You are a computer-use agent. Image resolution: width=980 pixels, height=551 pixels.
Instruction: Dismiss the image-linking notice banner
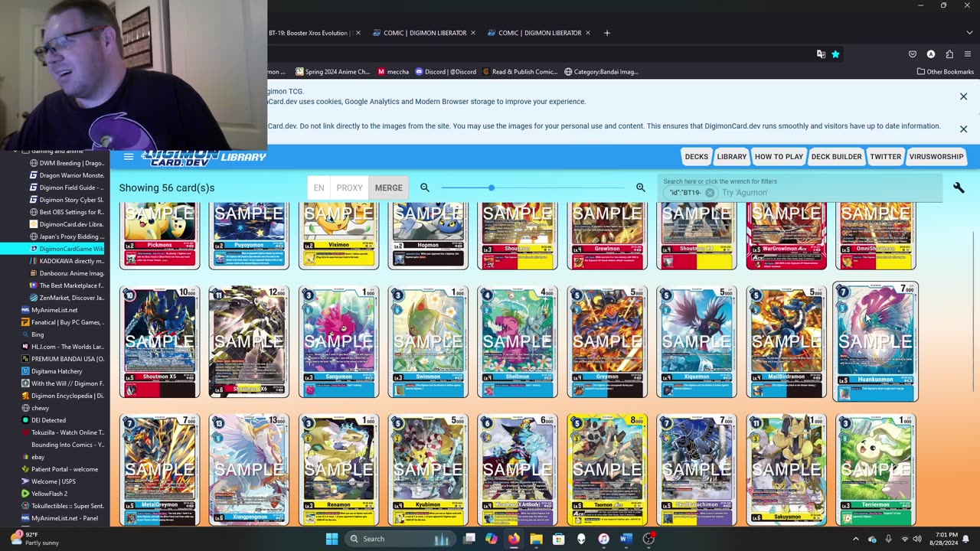[x=963, y=129]
